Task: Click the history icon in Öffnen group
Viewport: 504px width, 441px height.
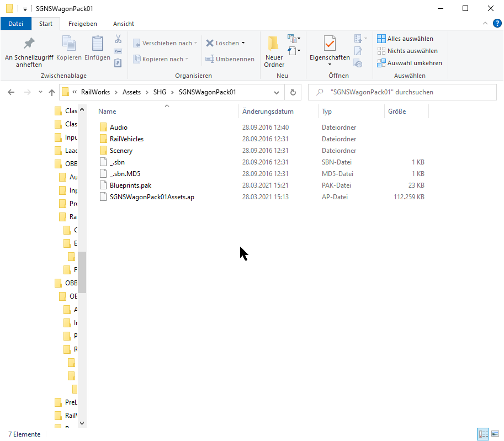Action: [358, 63]
